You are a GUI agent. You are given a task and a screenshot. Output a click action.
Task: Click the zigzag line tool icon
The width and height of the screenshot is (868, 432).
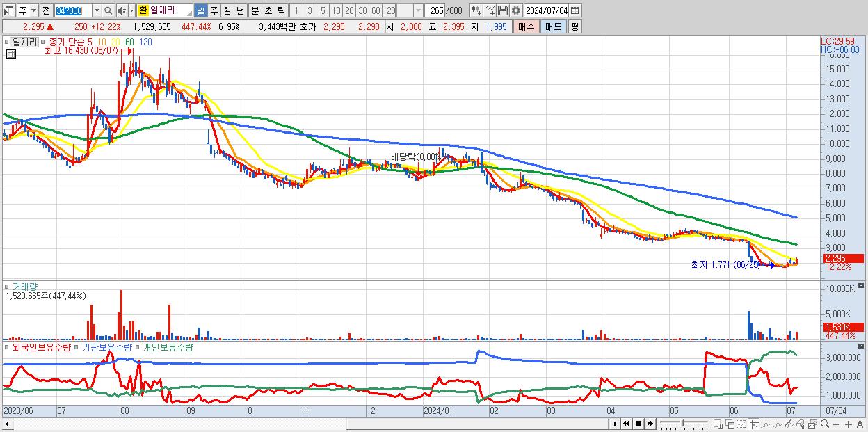pos(778,424)
